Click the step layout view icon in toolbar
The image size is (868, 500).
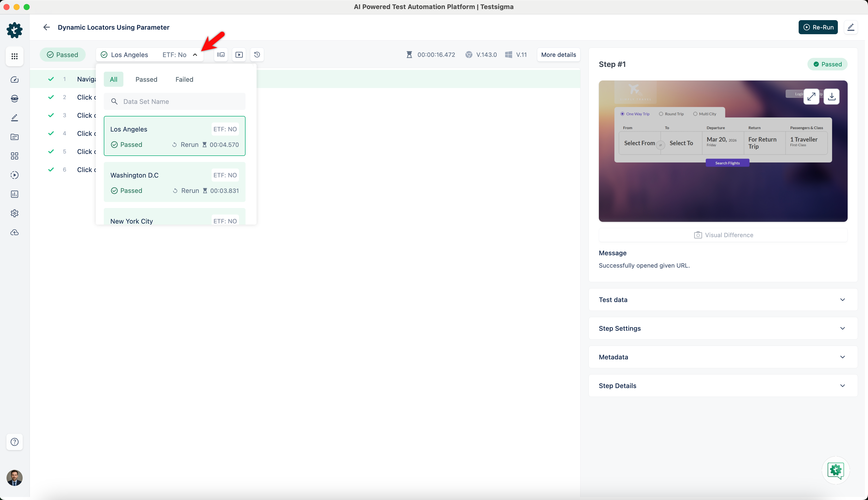tap(221, 55)
